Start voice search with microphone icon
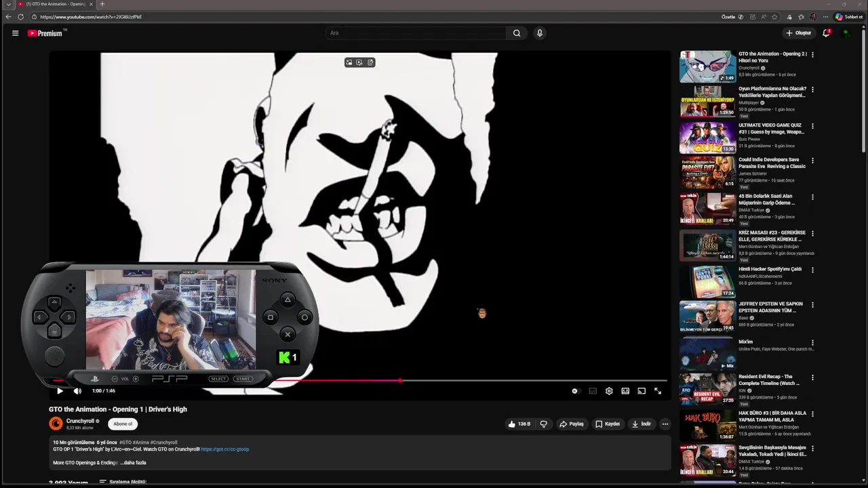The height and width of the screenshot is (488, 868). [x=540, y=33]
